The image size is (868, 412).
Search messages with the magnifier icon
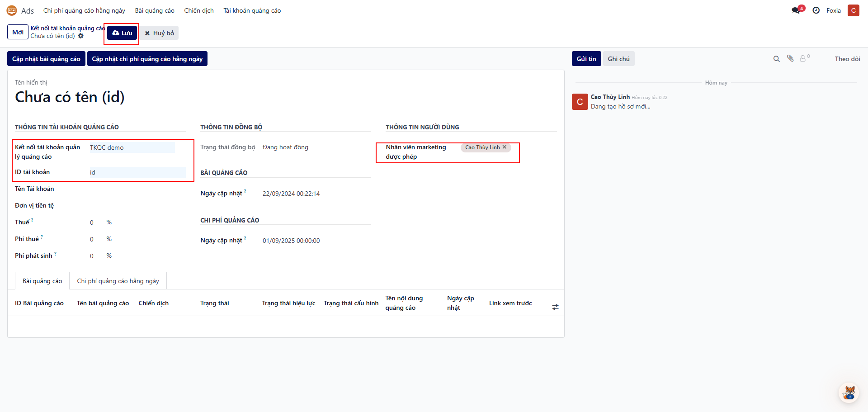(776, 59)
